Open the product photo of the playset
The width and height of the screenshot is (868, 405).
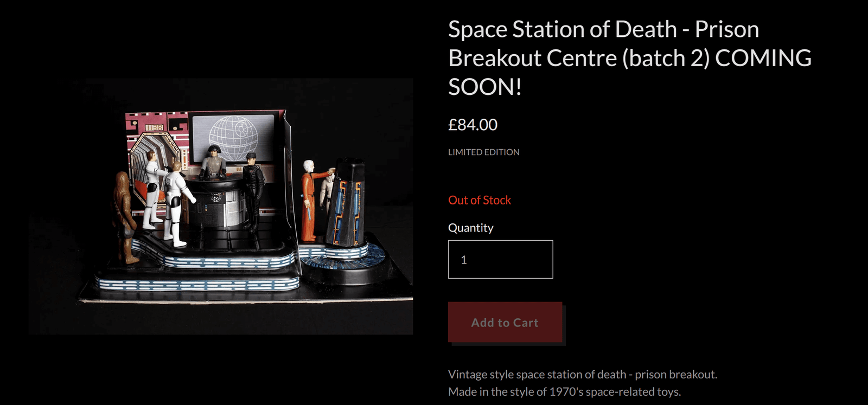click(x=221, y=206)
